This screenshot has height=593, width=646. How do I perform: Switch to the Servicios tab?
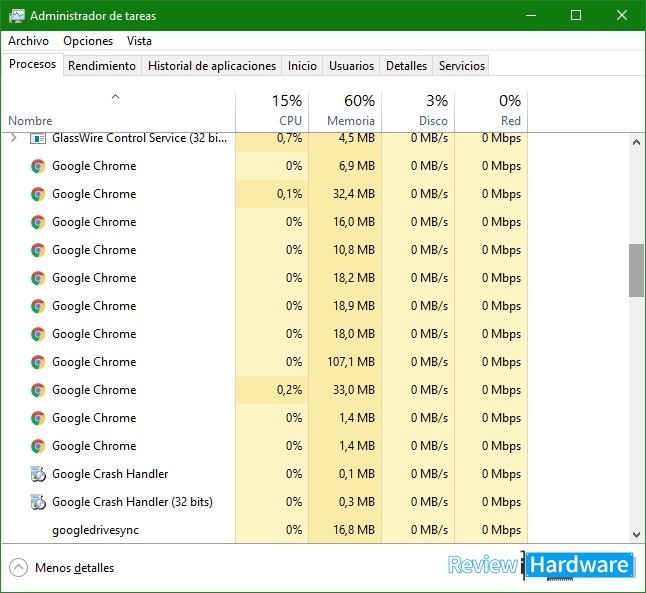click(x=462, y=66)
